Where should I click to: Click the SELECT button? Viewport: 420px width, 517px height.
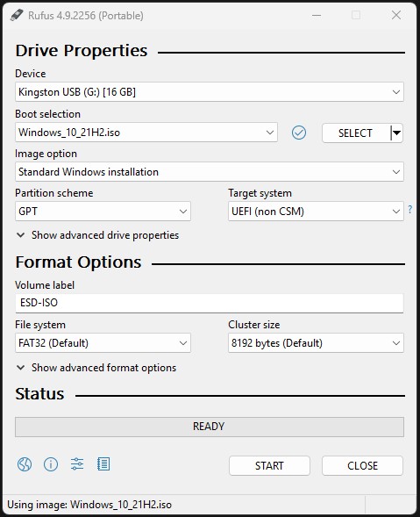point(356,133)
